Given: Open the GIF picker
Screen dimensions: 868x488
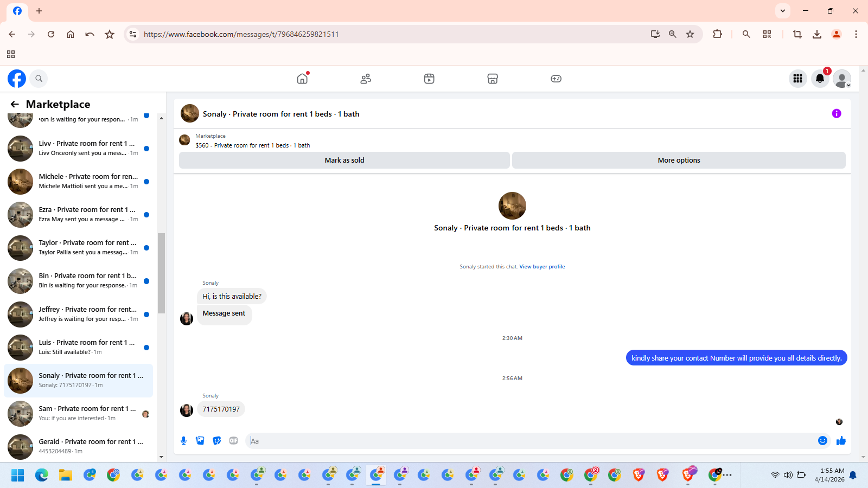Looking at the screenshot, I should [234, 441].
